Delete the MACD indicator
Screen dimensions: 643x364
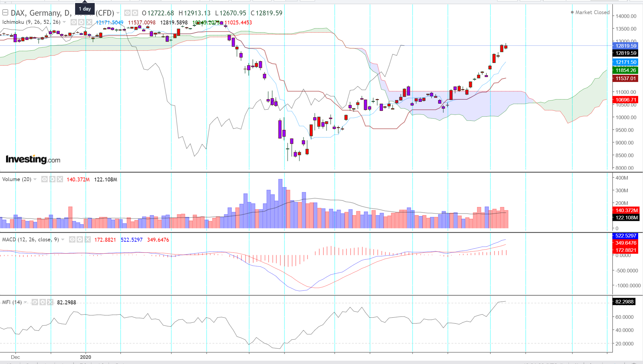tap(87, 240)
